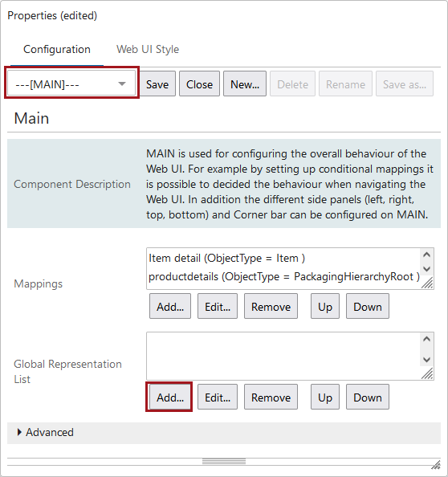Move the selected mapping Up
Image resolution: width=448 pixels, height=477 pixels.
tap(325, 306)
